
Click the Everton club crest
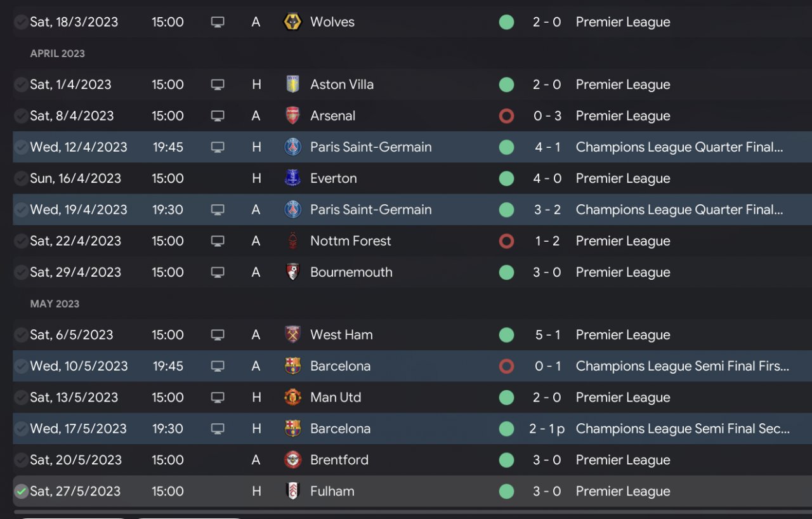[x=292, y=178]
